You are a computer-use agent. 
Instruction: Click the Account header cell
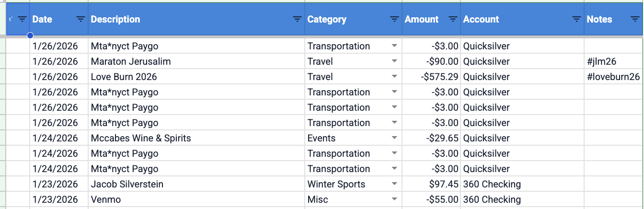[522, 19]
